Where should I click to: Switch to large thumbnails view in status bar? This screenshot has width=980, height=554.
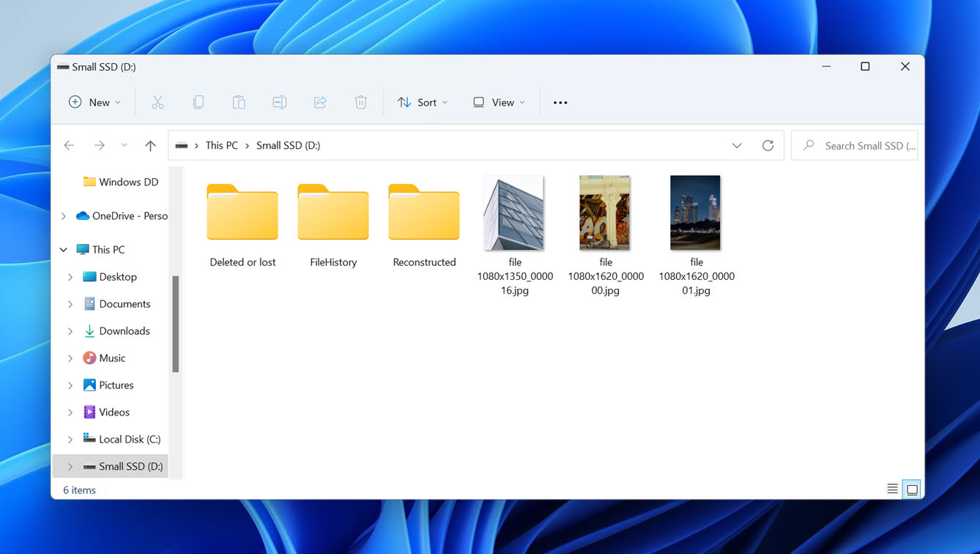(x=912, y=490)
